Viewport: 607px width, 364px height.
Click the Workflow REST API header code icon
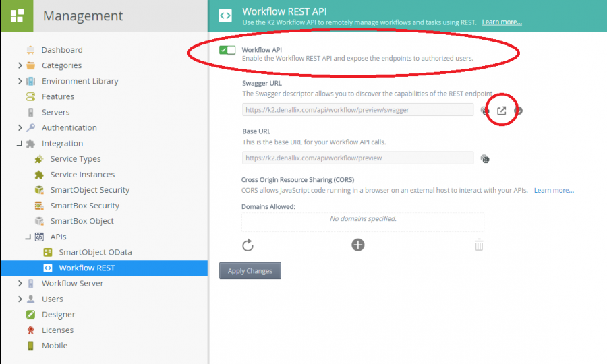pyautogui.click(x=225, y=16)
